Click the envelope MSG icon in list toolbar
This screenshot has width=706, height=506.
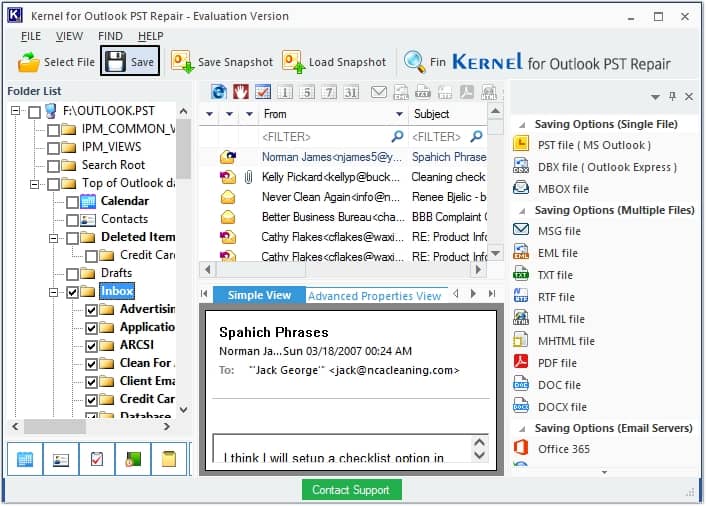pos(379,92)
